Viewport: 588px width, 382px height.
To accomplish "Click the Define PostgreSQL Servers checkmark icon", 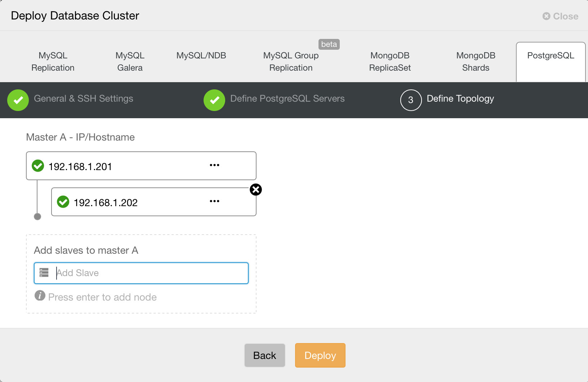I will point(214,100).
